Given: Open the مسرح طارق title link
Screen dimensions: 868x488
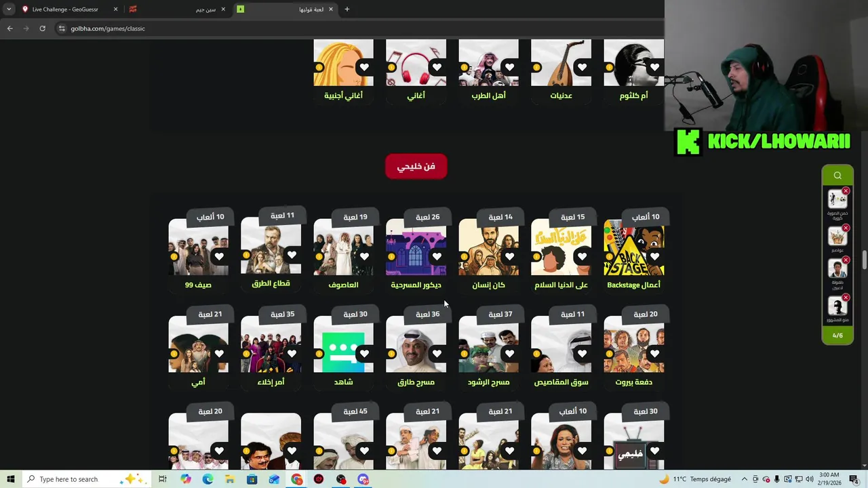Looking at the screenshot, I should point(416,382).
